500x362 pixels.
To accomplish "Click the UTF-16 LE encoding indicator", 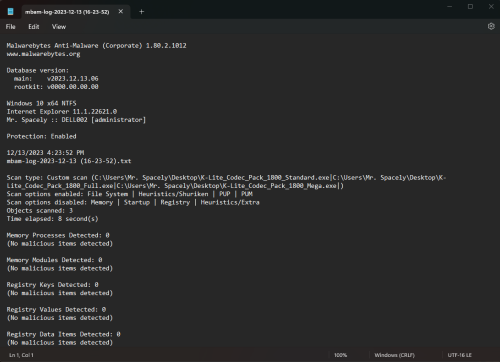I will pyautogui.click(x=460, y=355).
